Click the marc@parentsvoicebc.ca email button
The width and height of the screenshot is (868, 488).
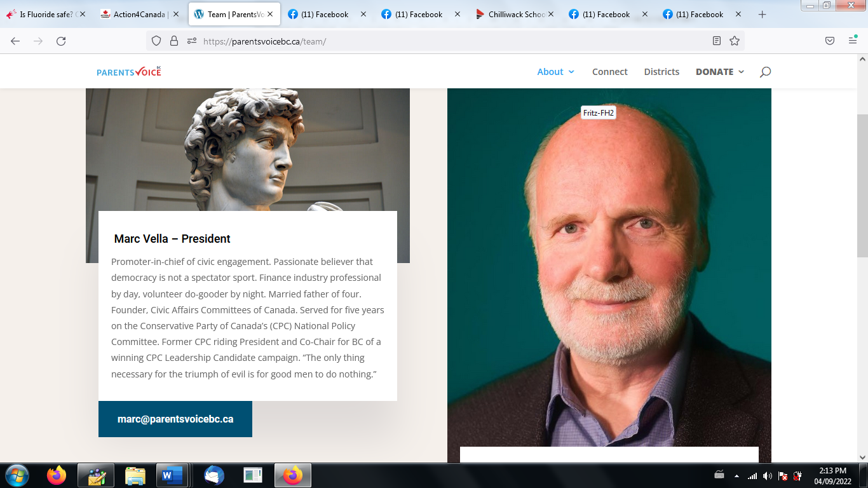click(x=175, y=419)
